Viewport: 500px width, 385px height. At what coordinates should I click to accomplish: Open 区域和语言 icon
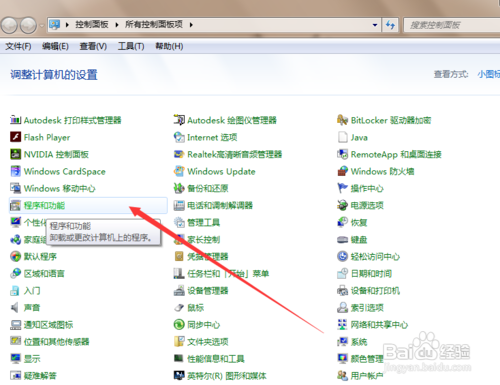click(15, 273)
